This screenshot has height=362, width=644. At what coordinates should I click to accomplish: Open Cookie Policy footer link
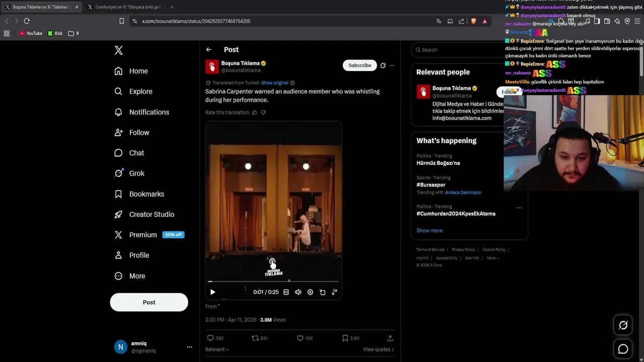(494, 250)
